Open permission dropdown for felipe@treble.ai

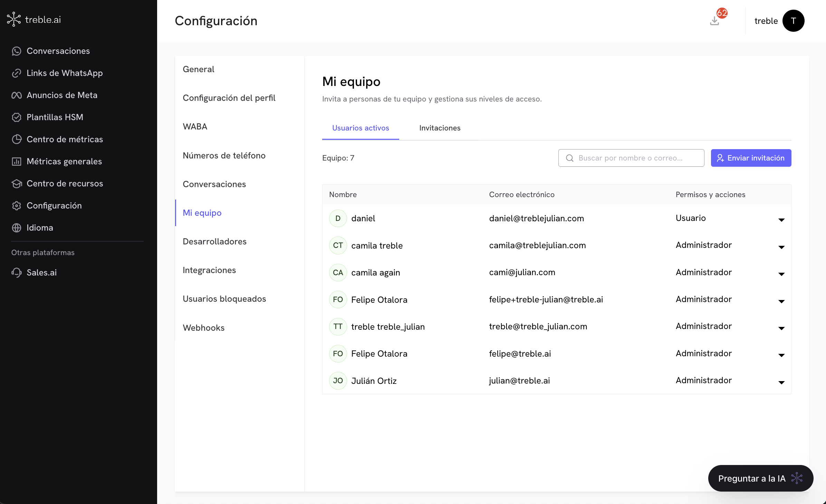(781, 355)
